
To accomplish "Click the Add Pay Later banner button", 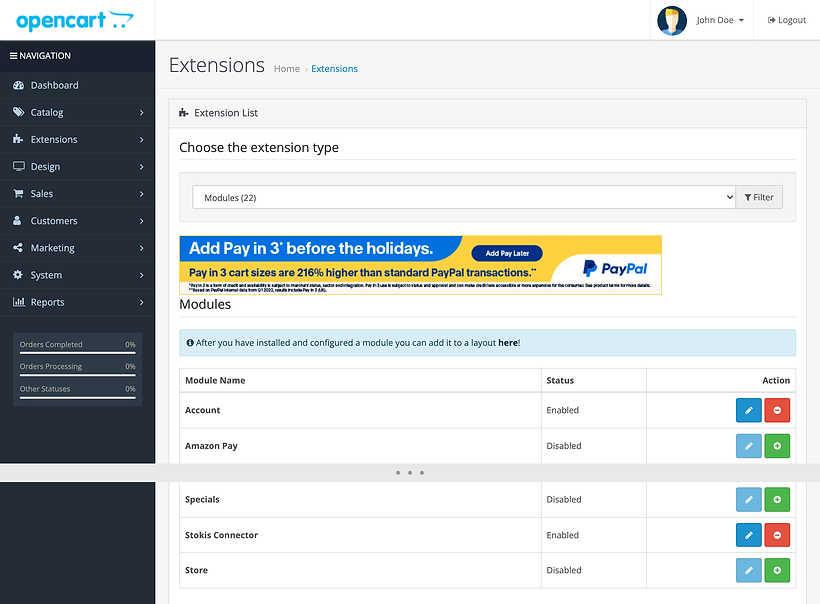I will (x=507, y=253).
